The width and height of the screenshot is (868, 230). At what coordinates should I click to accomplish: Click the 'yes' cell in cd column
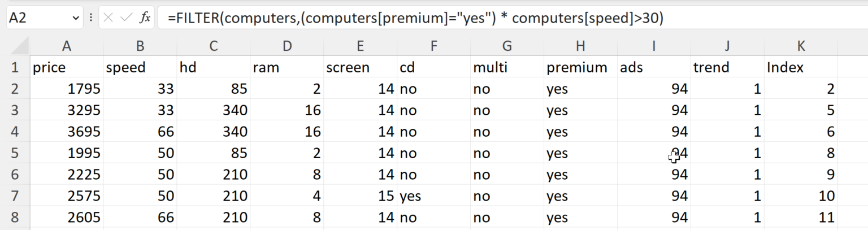tap(433, 196)
